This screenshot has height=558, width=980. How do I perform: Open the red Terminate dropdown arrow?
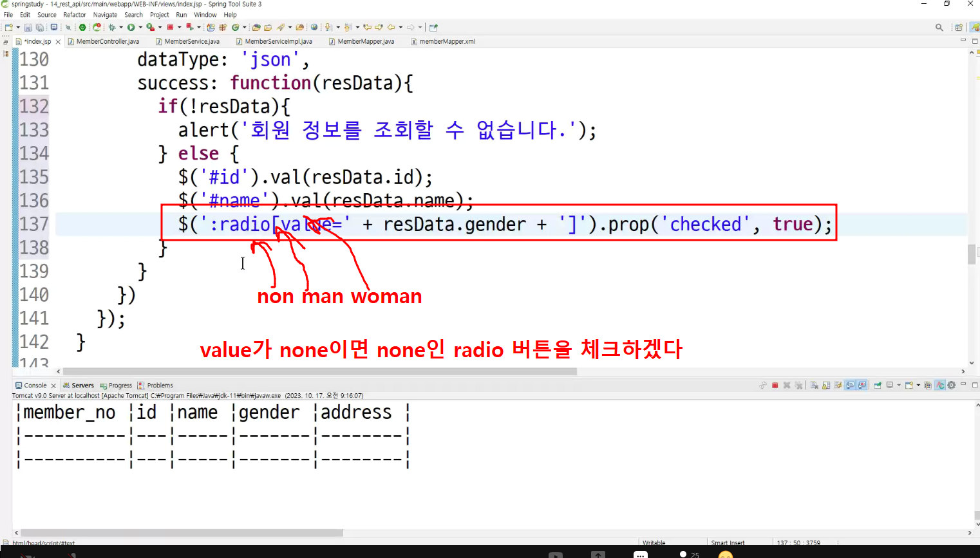[180, 27]
